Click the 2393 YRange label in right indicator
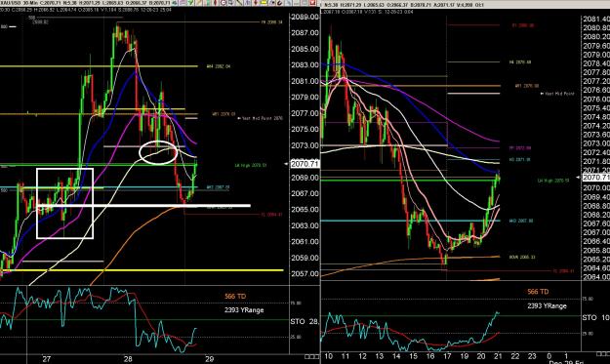The height and width of the screenshot is (364, 610). coord(547,306)
